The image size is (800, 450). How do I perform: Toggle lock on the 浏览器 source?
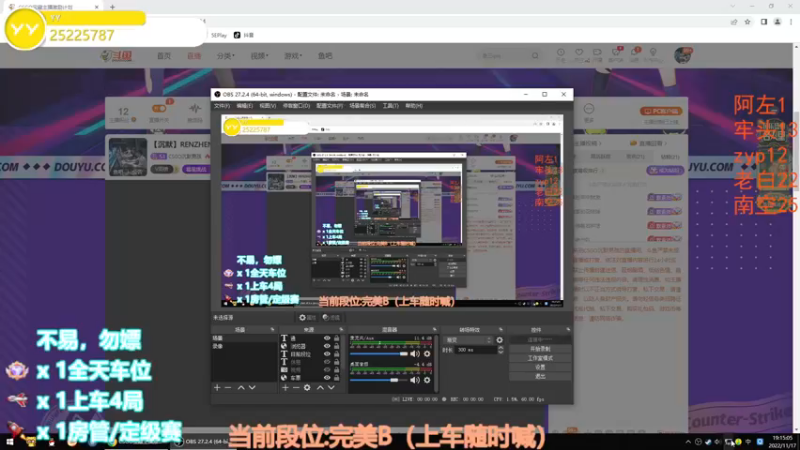336,346
